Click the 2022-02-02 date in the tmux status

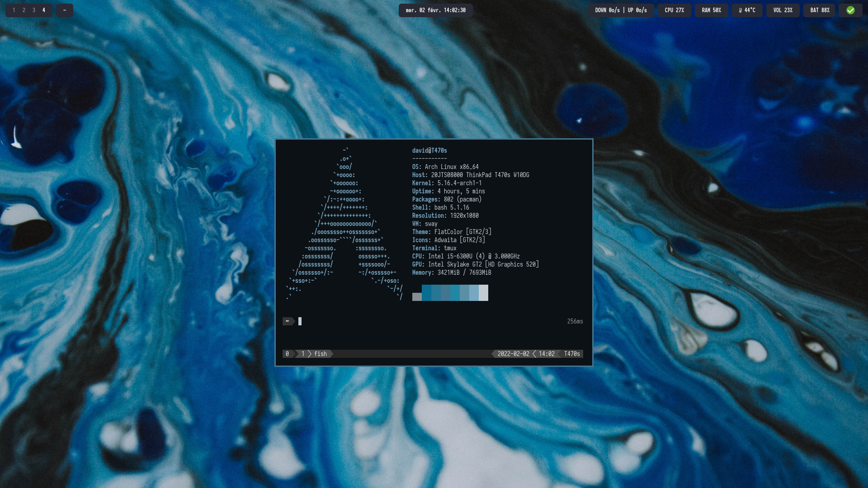coord(513,354)
